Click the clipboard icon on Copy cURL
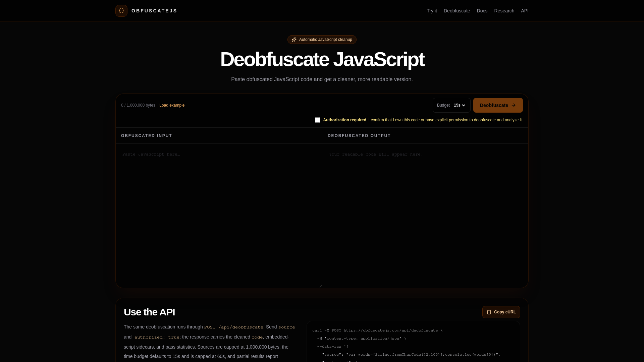This screenshot has height=362, width=644. [489, 312]
